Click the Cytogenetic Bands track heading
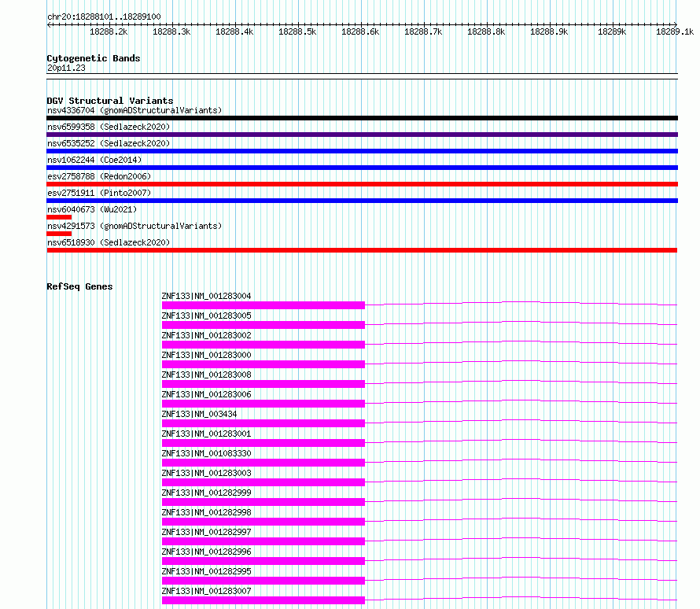The image size is (700, 609). [94, 58]
